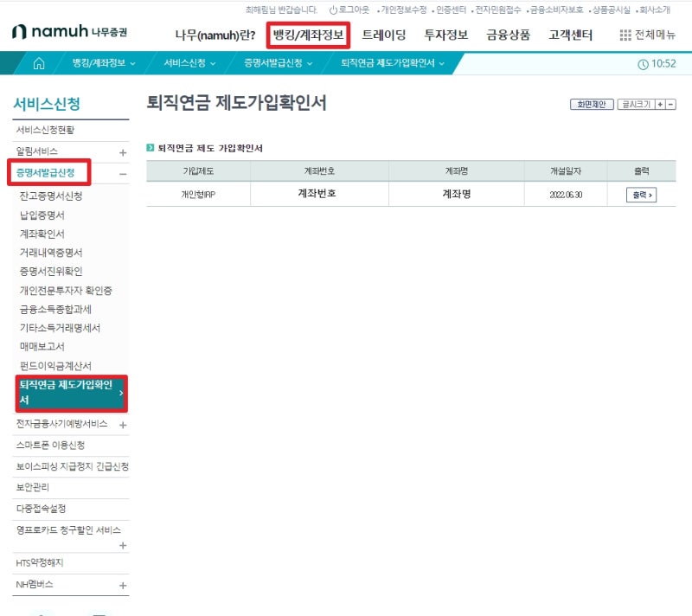Click the arrow on 퇴직연금 제도가입확인서 sidebar item
This screenshot has height=616, width=692.
pyautogui.click(x=122, y=393)
